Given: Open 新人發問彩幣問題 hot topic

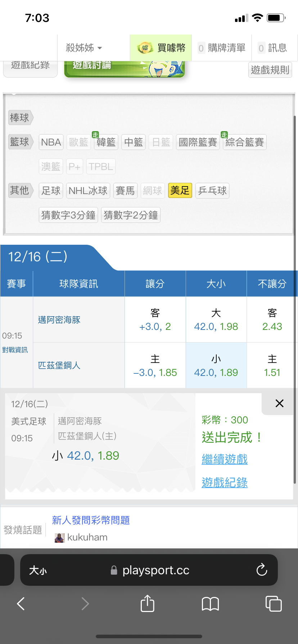Looking at the screenshot, I should tap(91, 520).
